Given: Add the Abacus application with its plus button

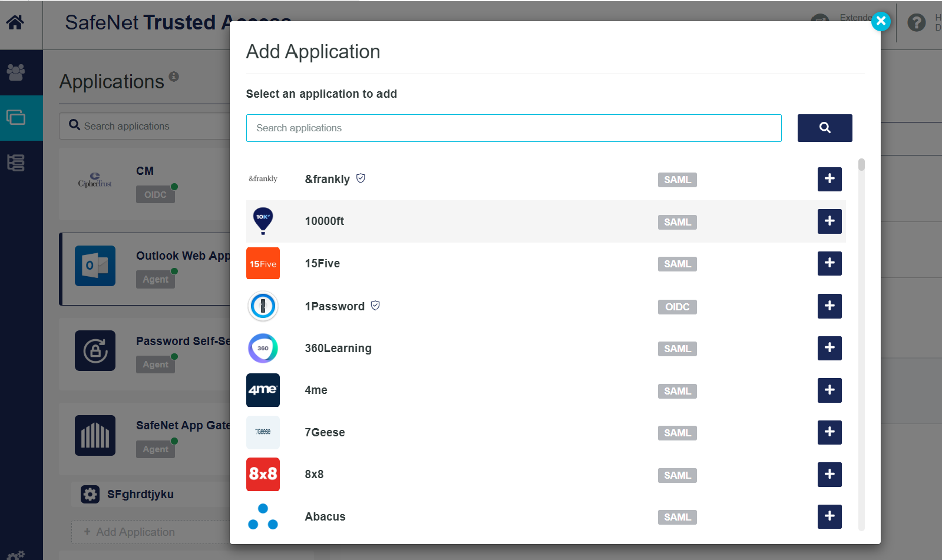Looking at the screenshot, I should tap(829, 516).
